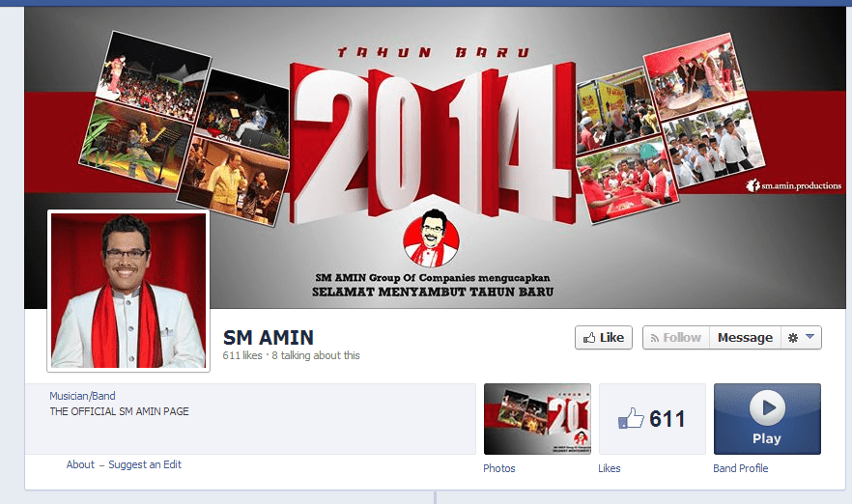
Task: Click THE OFFICIAL SM AMIN PAGE text
Action: [x=119, y=411]
